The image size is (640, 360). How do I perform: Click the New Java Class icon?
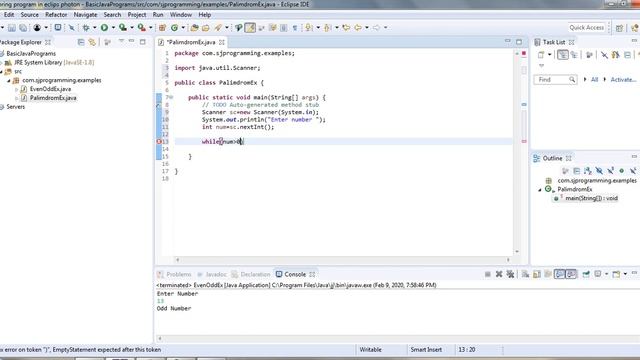pos(174,27)
